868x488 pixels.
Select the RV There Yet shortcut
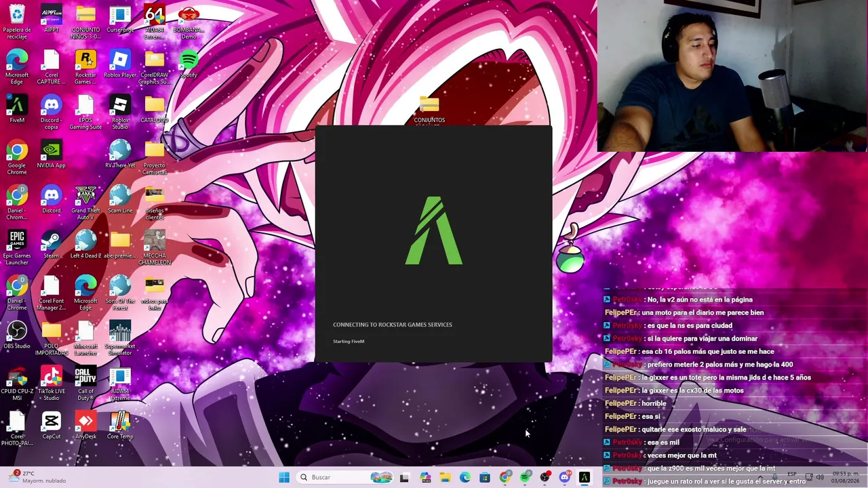[x=120, y=155]
